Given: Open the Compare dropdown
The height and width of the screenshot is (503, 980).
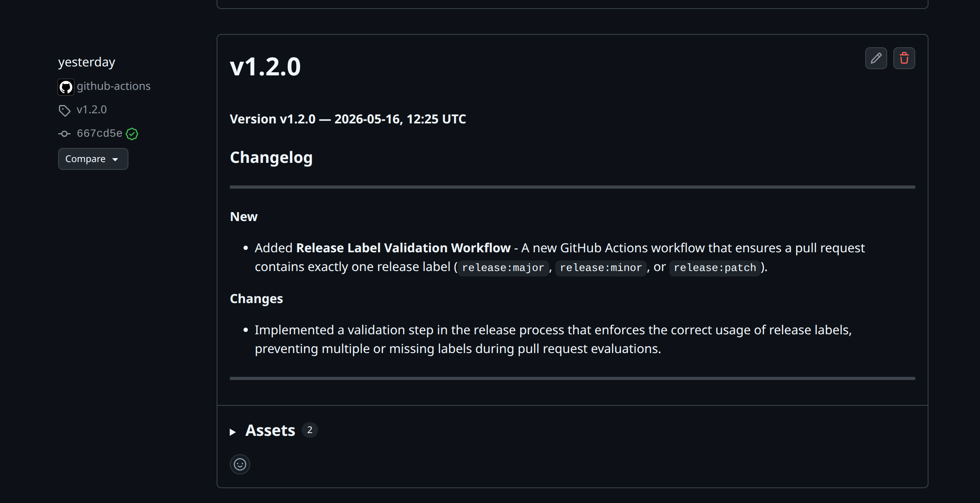Looking at the screenshot, I should tap(93, 159).
